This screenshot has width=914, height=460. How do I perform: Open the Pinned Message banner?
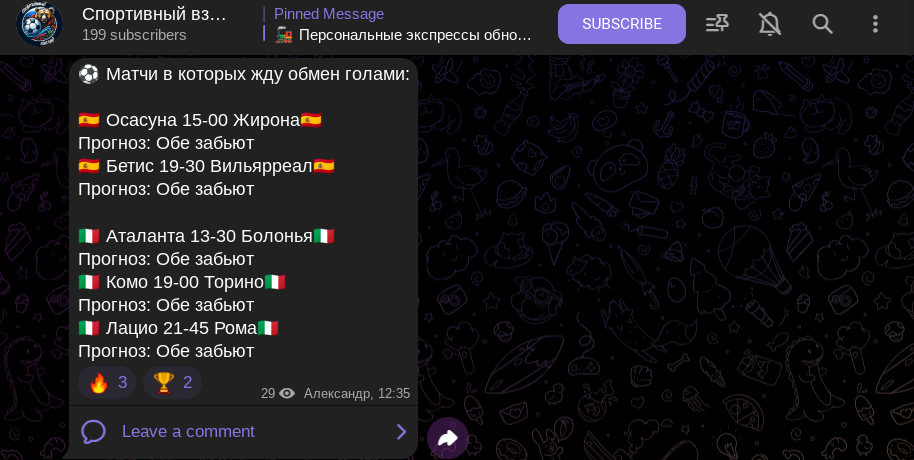point(398,24)
